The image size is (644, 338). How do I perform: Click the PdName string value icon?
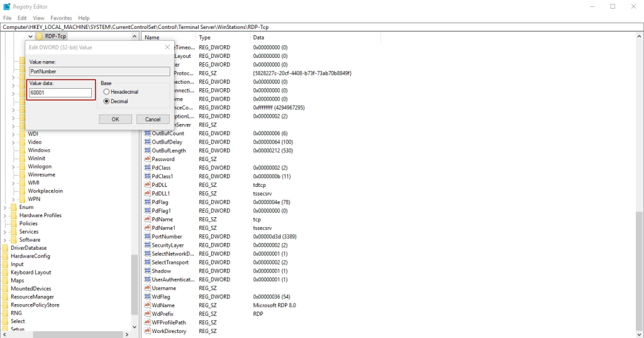[x=147, y=219]
